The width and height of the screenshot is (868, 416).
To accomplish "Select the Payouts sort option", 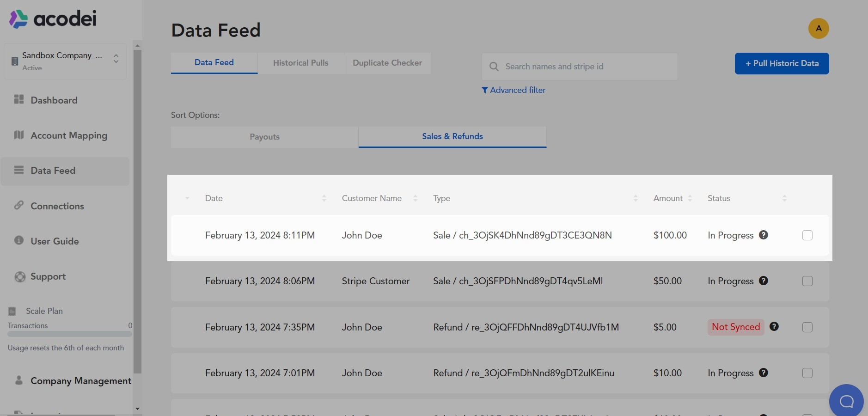I will 264,137.
